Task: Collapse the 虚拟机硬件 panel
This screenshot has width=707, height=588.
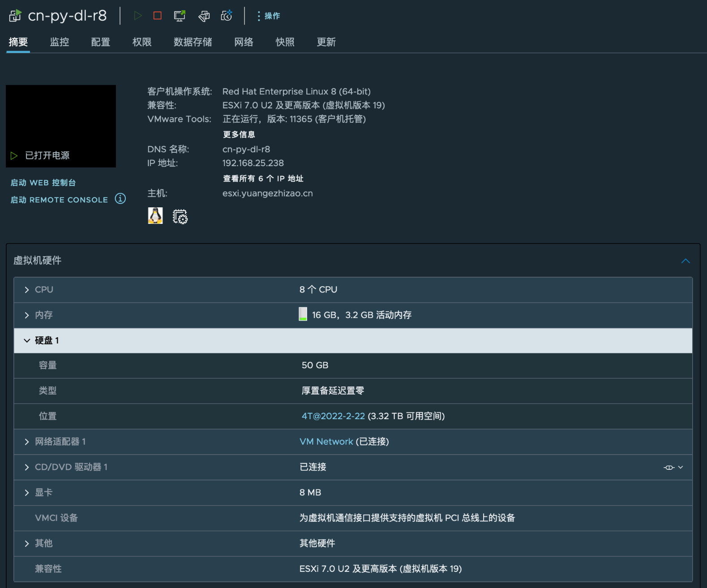Action: [686, 261]
